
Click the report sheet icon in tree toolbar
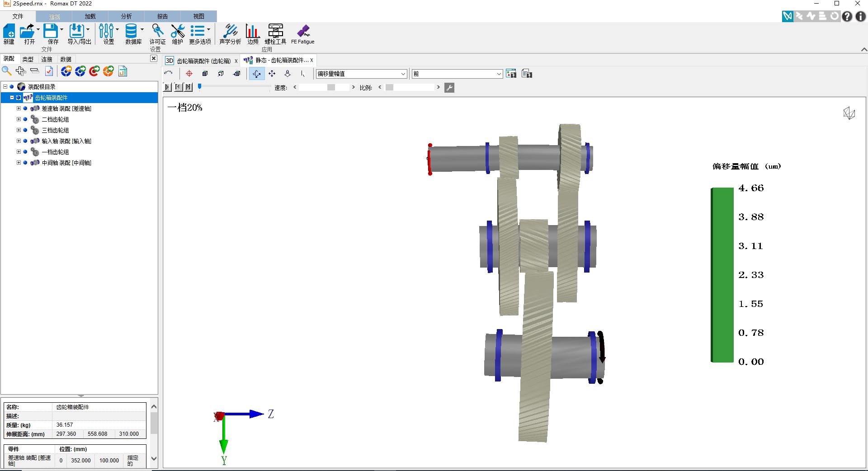tap(123, 71)
